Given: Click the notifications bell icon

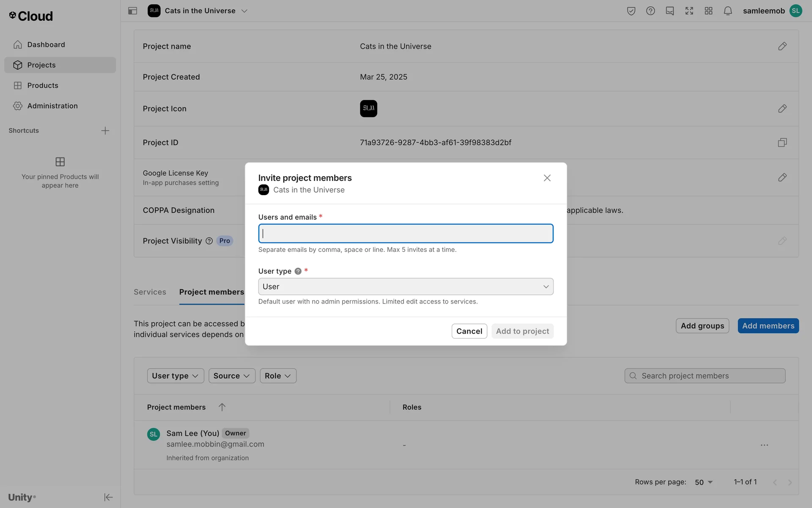Looking at the screenshot, I should (x=727, y=11).
